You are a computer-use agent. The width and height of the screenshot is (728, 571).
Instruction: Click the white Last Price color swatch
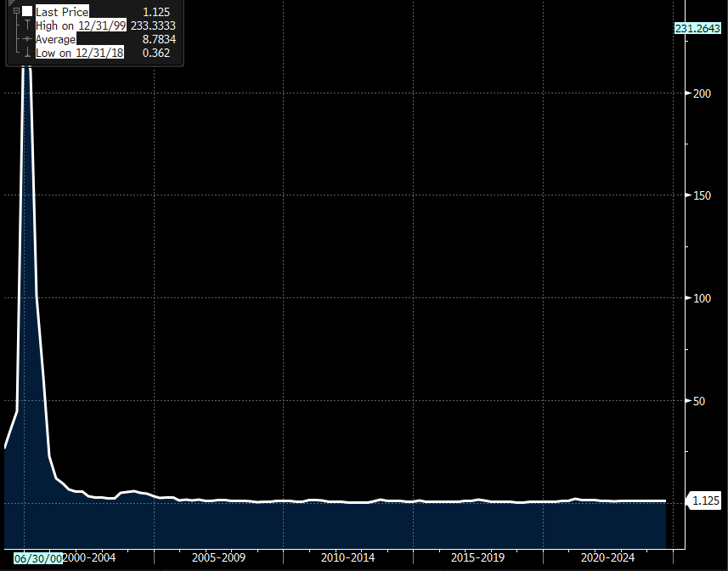click(x=27, y=11)
